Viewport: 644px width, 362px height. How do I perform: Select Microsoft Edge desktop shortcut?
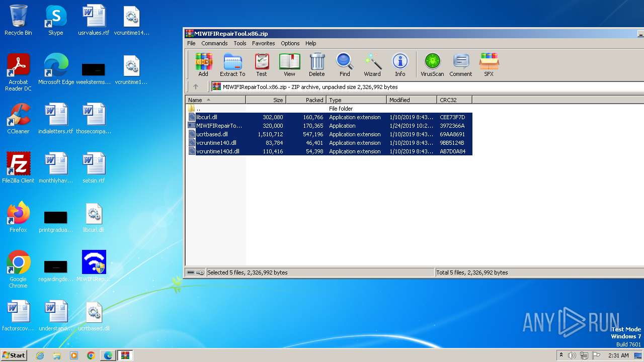(56, 69)
